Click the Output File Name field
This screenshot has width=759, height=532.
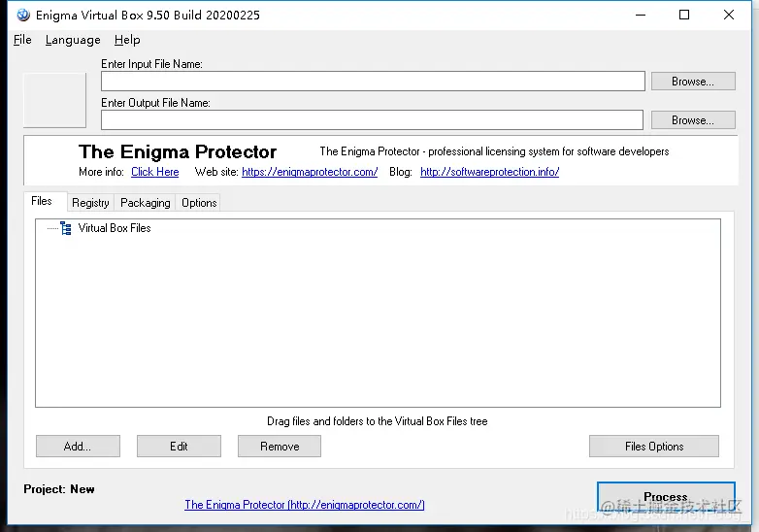click(372, 120)
